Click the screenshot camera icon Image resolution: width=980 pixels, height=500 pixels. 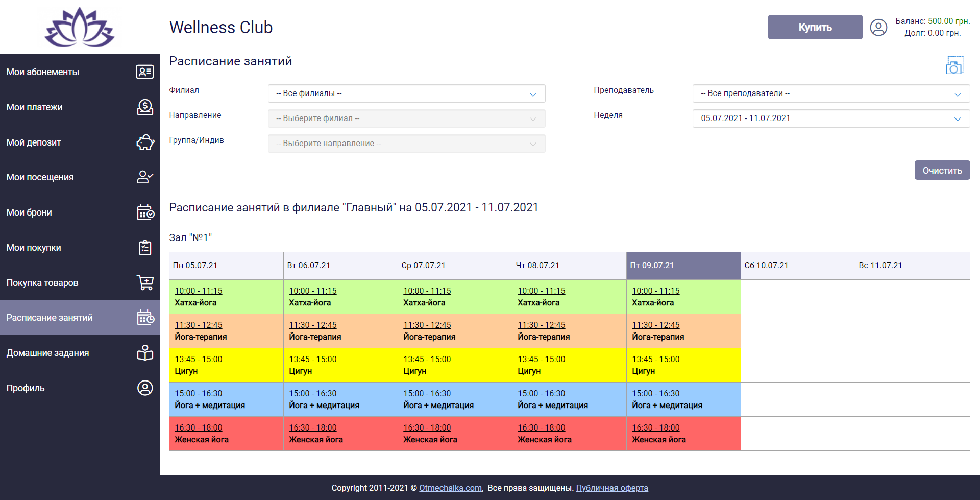click(954, 66)
